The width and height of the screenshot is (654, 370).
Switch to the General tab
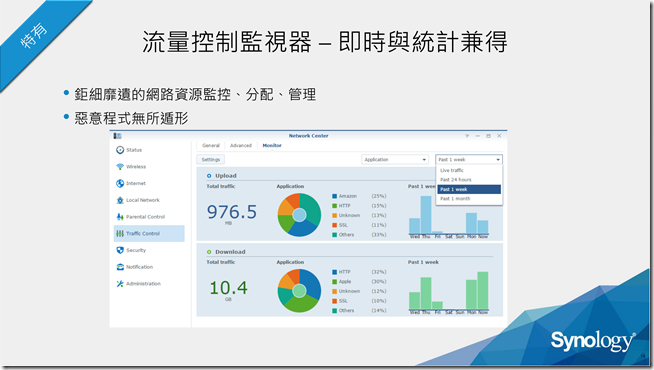pos(211,146)
